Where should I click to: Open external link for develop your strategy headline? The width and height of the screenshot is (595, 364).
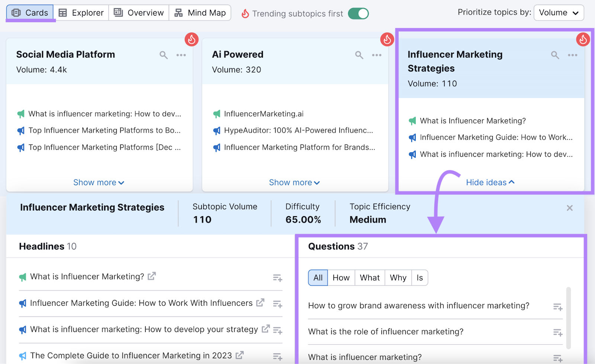tap(266, 329)
